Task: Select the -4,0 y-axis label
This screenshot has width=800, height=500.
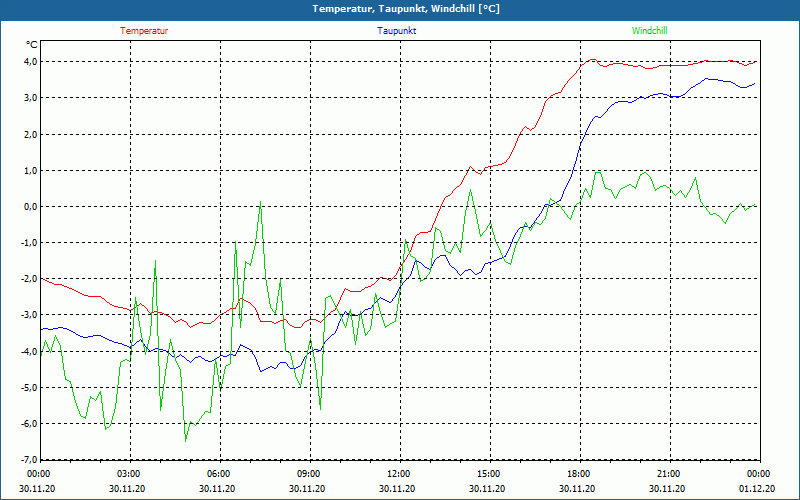Action: 29,352
